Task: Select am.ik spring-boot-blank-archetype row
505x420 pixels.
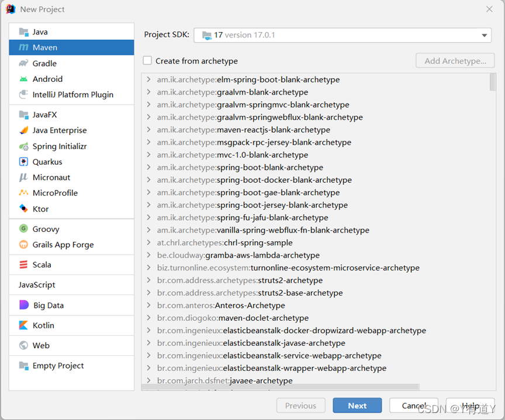Action: (316, 167)
